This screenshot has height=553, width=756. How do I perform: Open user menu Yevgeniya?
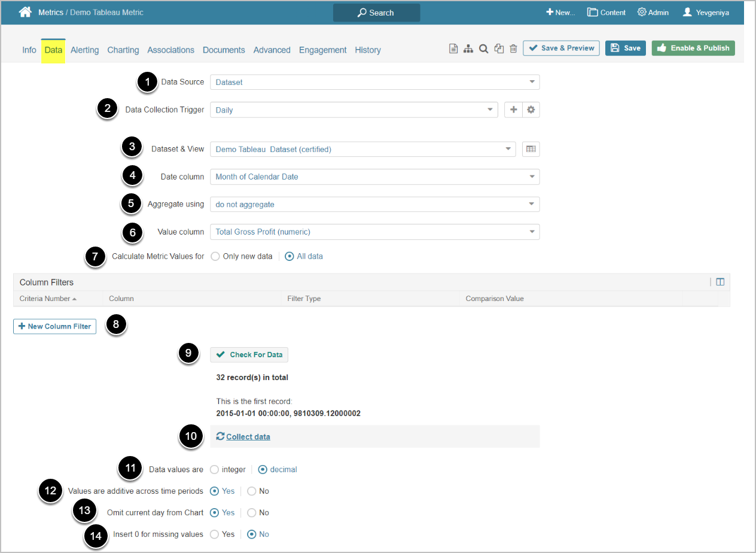tap(706, 12)
